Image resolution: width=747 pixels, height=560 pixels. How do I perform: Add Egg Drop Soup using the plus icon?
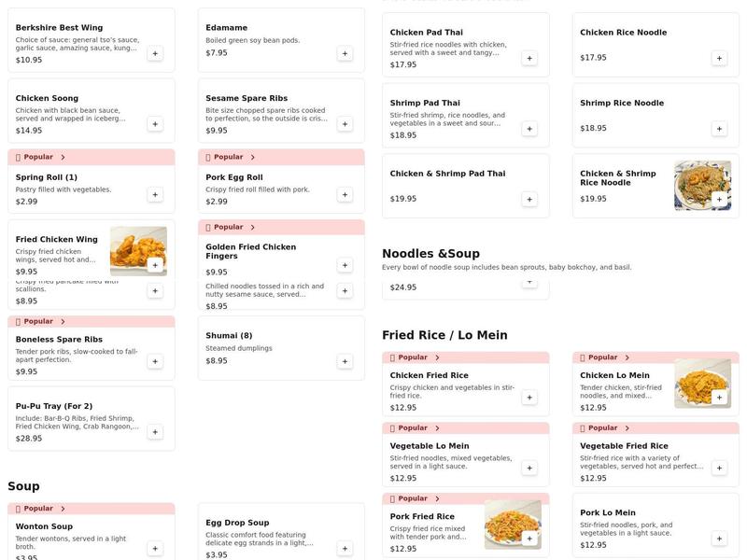(344, 547)
